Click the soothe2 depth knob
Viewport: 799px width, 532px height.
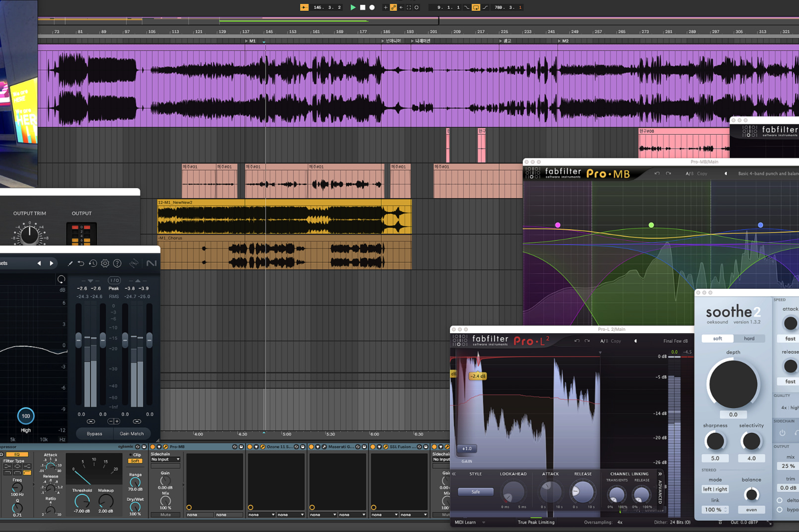coord(733,384)
